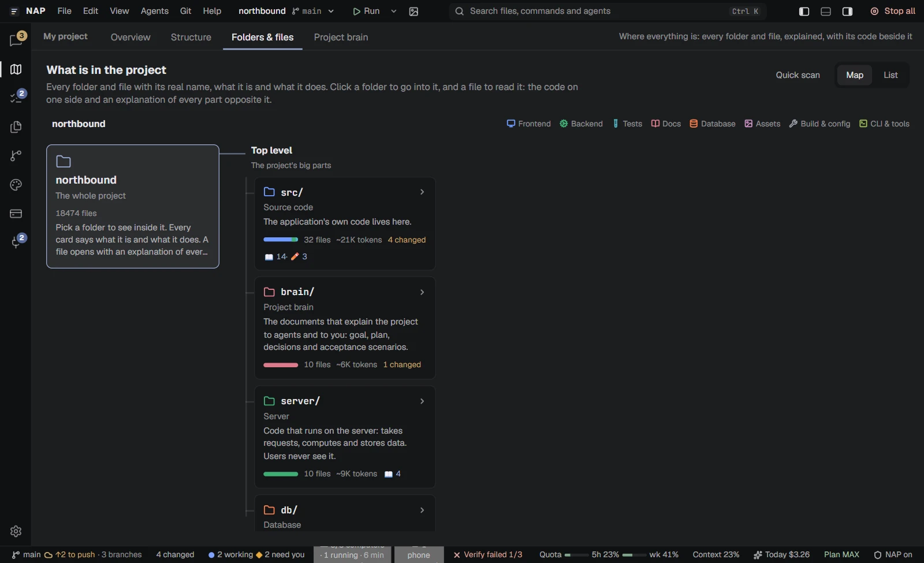Select the northbound whole project card
The image size is (924, 563).
coord(133,206)
